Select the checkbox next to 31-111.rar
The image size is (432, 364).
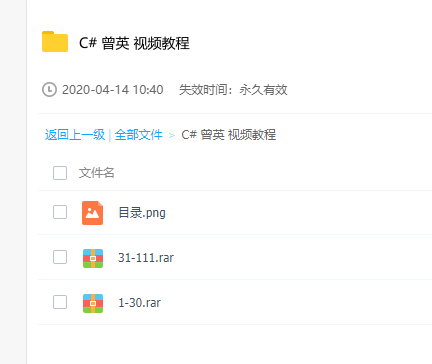point(60,257)
